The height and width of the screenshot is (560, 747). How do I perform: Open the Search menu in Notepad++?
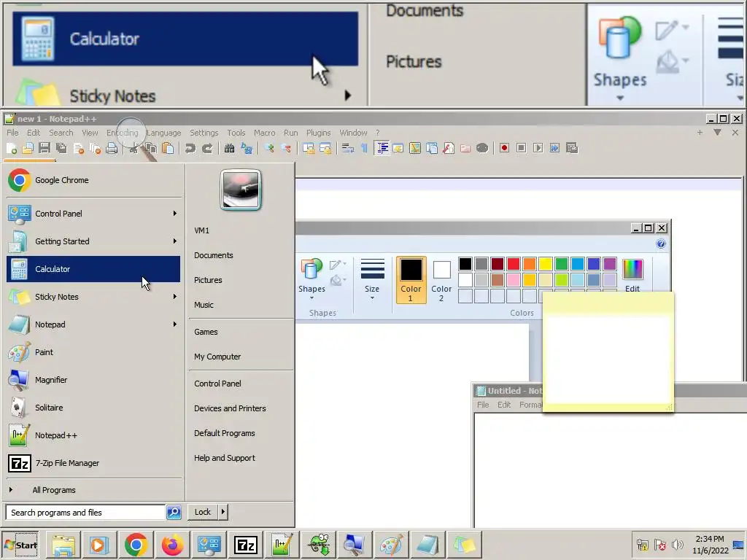[x=61, y=133]
